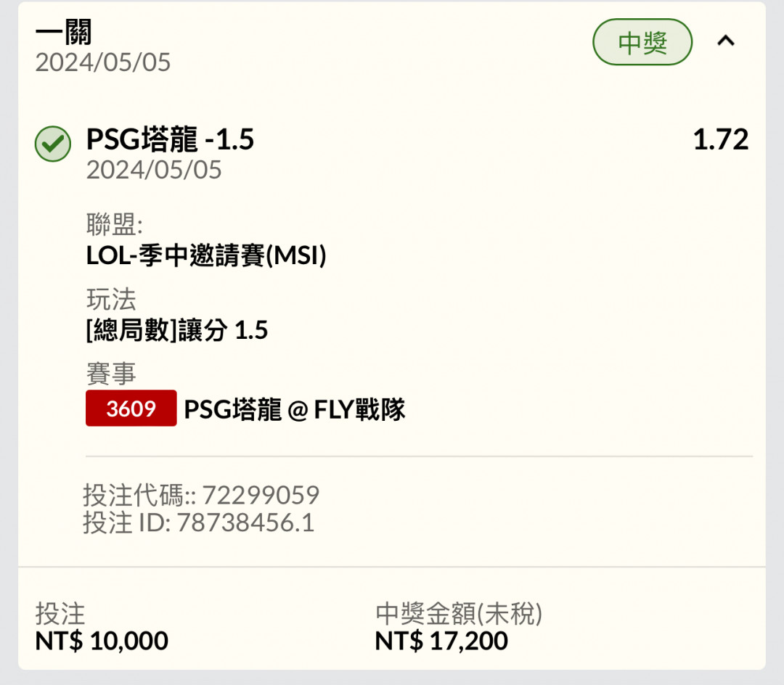Click the 一關 bet type heading
Screen dimensions: 784x685
pos(63,33)
